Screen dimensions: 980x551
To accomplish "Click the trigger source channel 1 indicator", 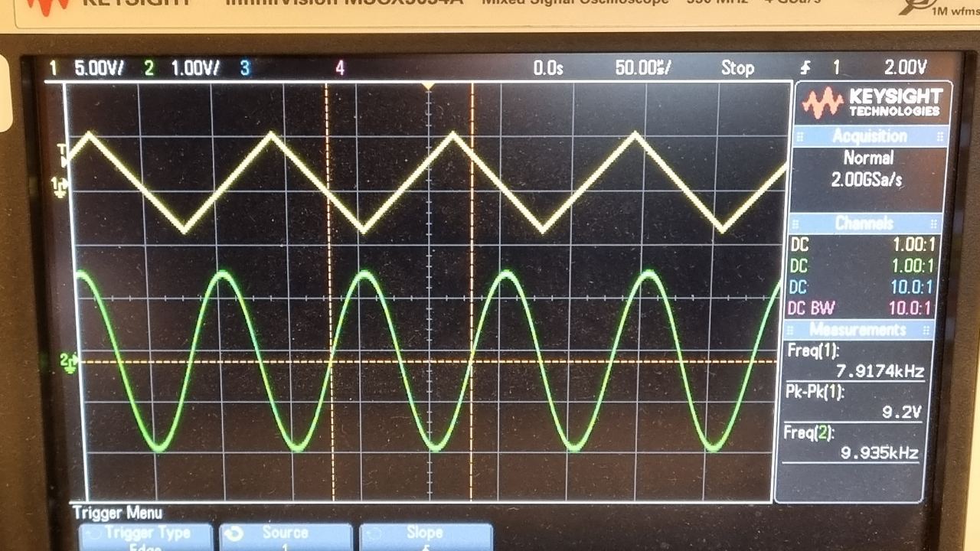I will click(x=836, y=68).
